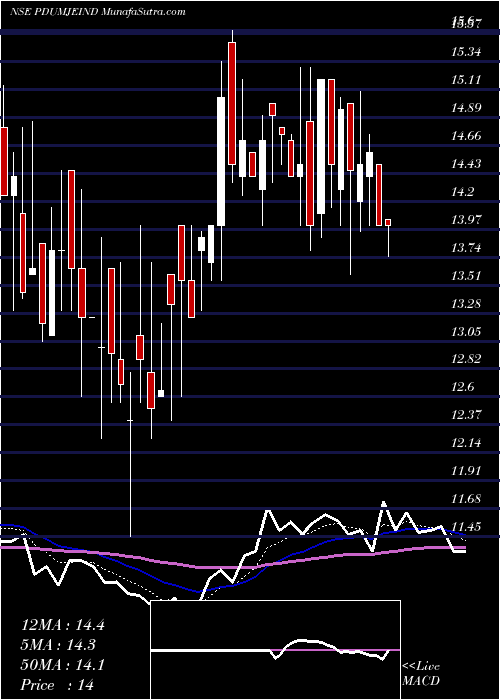Click the 12.82 price axis label
Viewport: 500px width, 700px height.
click(x=466, y=359)
